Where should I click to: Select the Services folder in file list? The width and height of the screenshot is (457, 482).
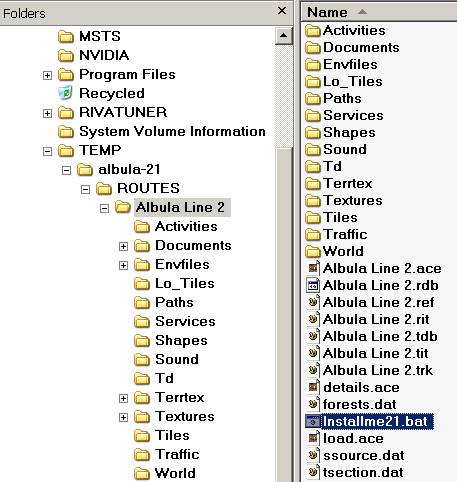click(x=353, y=116)
